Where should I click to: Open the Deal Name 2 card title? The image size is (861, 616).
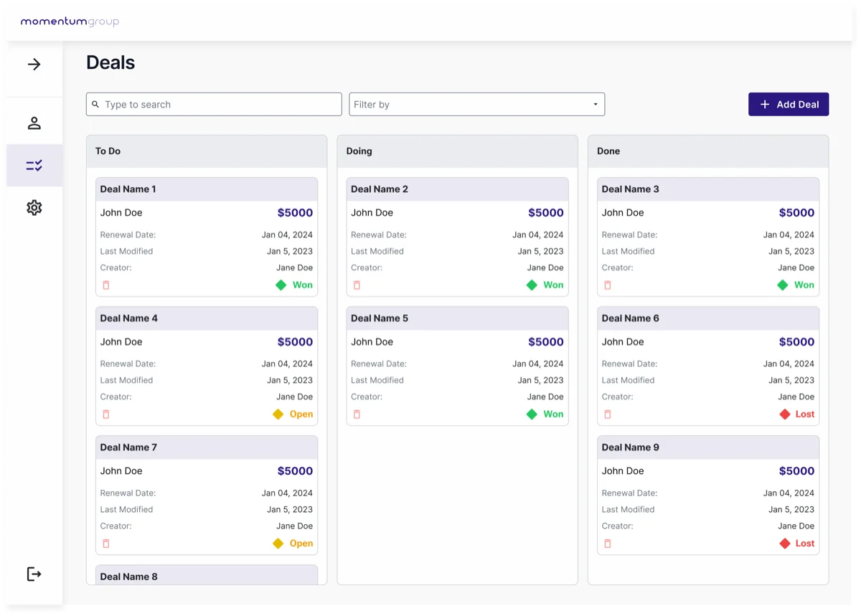[380, 189]
